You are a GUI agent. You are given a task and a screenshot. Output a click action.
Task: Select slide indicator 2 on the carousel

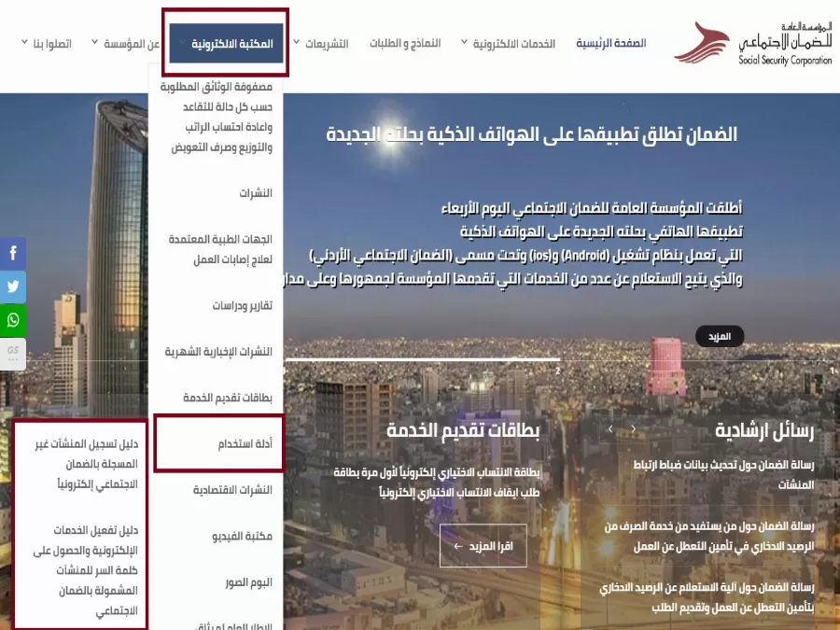557,370
